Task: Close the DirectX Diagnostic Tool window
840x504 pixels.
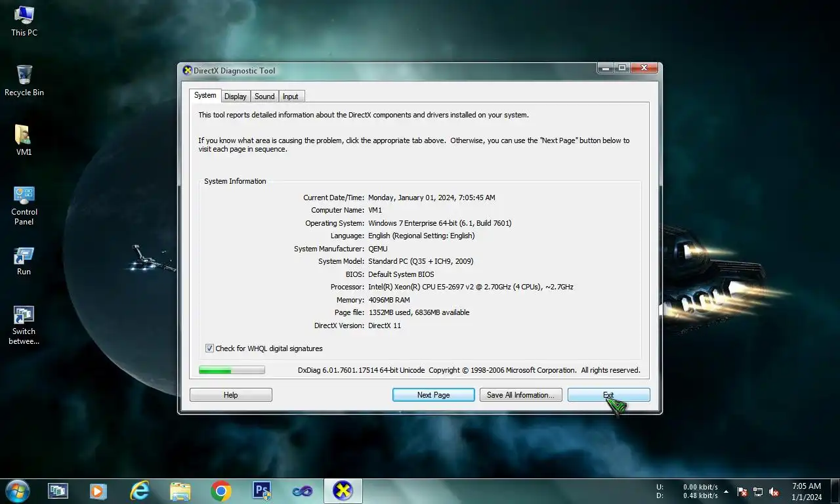Action: [644, 68]
